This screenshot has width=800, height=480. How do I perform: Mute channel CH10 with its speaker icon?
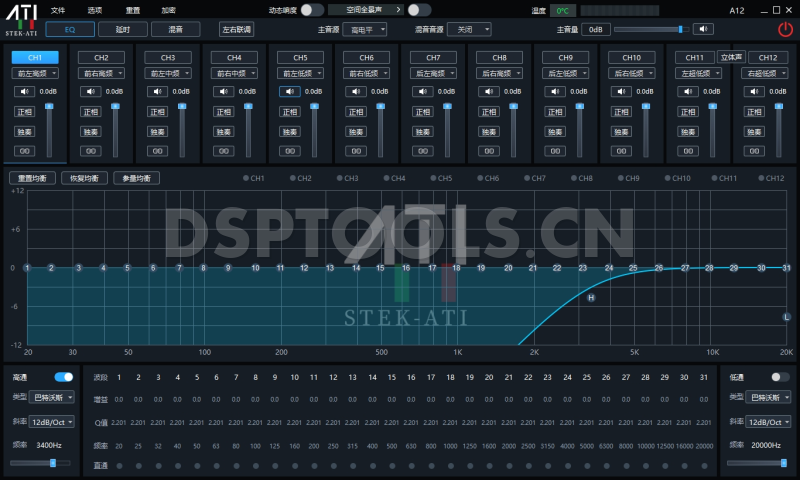coord(621,91)
